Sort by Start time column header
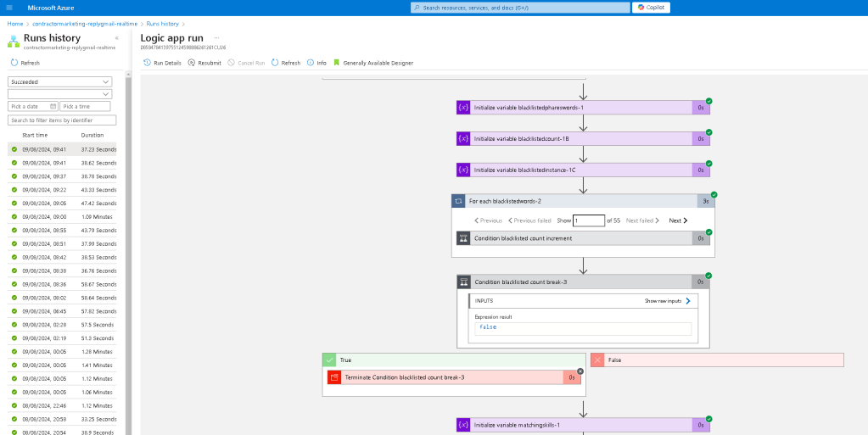 [x=35, y=135]
